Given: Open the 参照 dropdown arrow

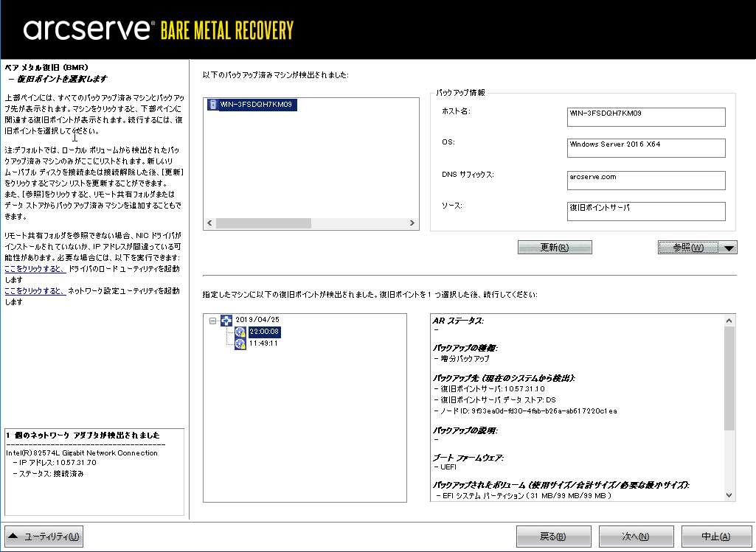Looking at the screenshot, I should click(x=729, y=248).
